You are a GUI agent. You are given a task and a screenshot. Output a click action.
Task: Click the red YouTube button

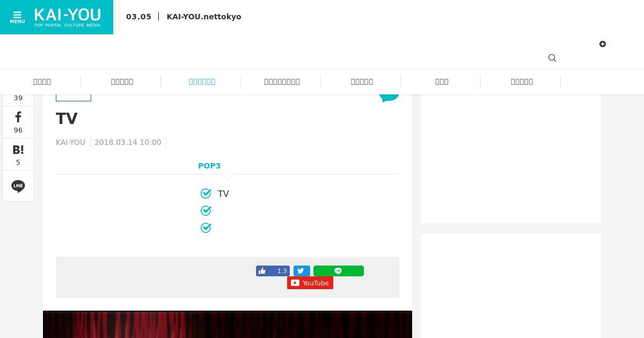point(310,283)
